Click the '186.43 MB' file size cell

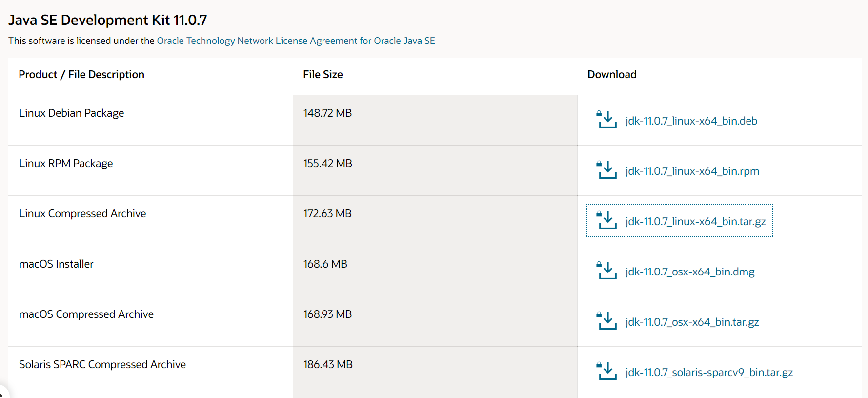pyautogui.click(x=435, y=372)
